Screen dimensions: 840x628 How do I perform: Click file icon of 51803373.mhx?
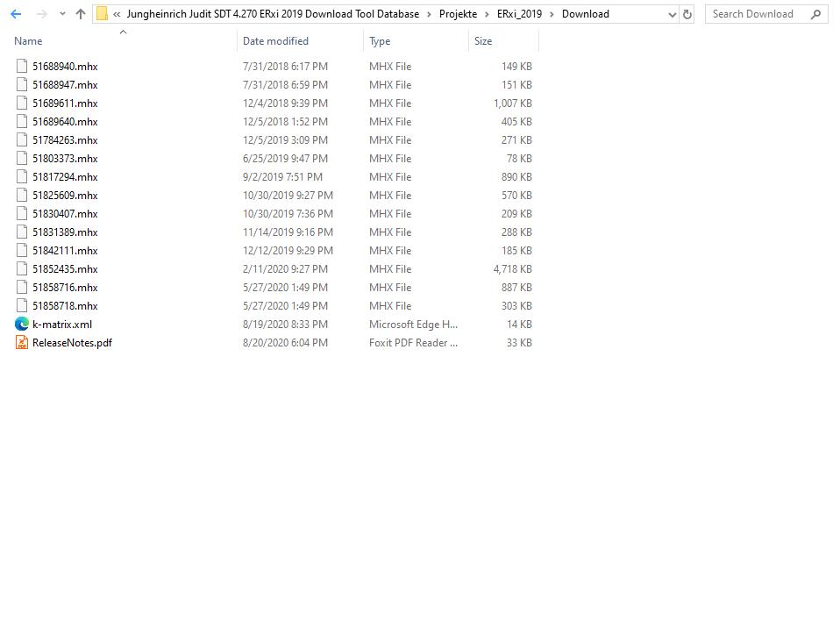tap(21, 158)
